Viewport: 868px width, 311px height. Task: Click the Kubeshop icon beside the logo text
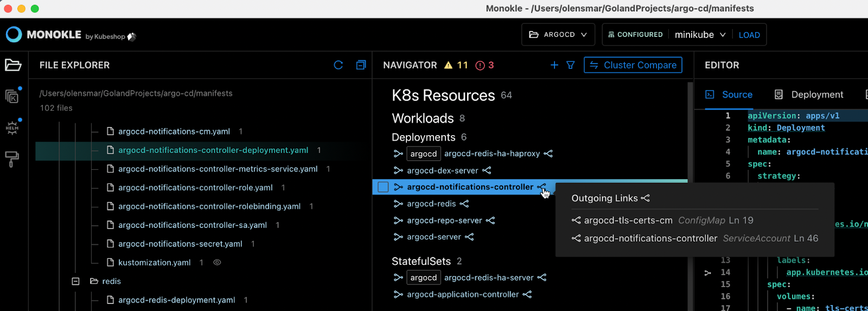[132, 36]
